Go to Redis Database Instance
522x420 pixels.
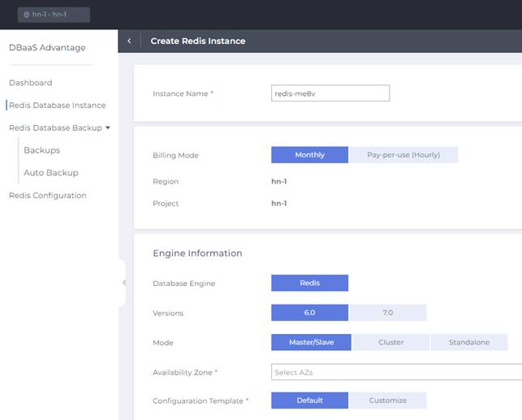coord(58,106)
